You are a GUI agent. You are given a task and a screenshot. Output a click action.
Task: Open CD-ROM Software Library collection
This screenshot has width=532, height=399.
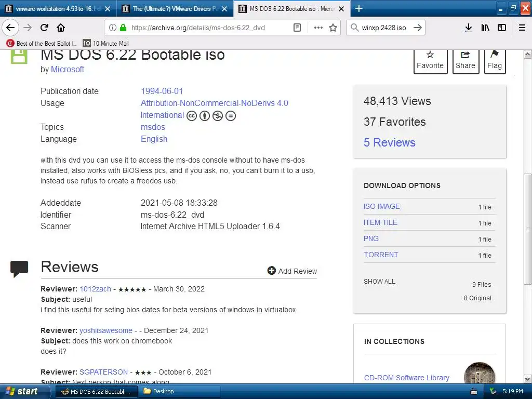(x=406, y=378)
